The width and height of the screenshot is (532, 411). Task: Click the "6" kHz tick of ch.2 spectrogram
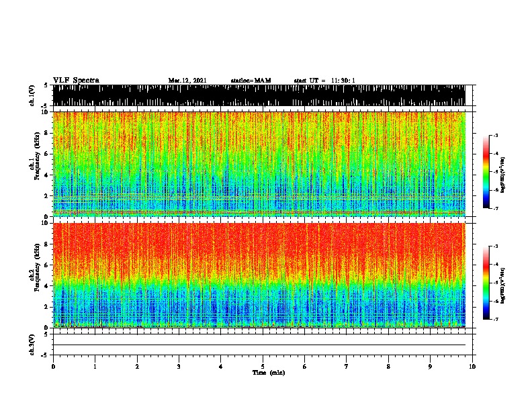pos(47,265)
